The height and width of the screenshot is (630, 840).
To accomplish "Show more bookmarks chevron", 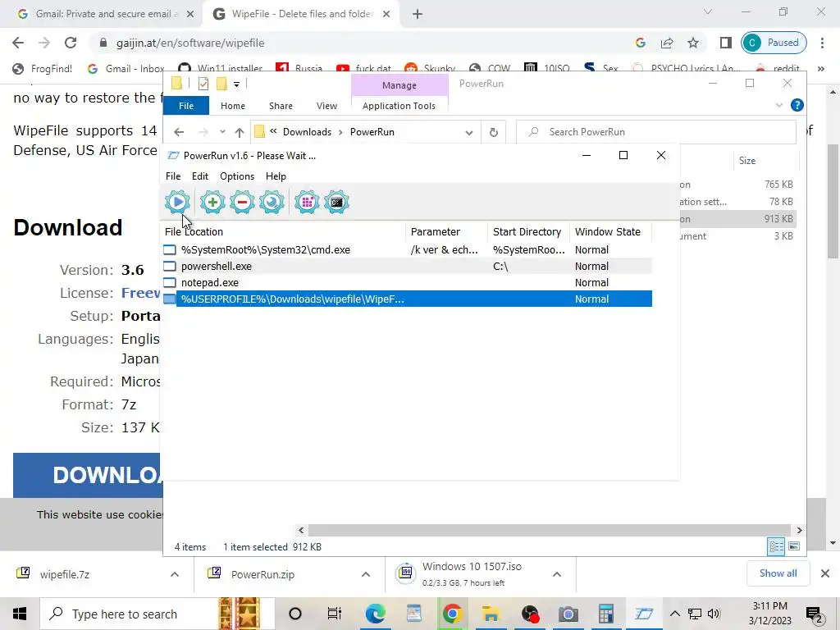I will coord(820,69).
